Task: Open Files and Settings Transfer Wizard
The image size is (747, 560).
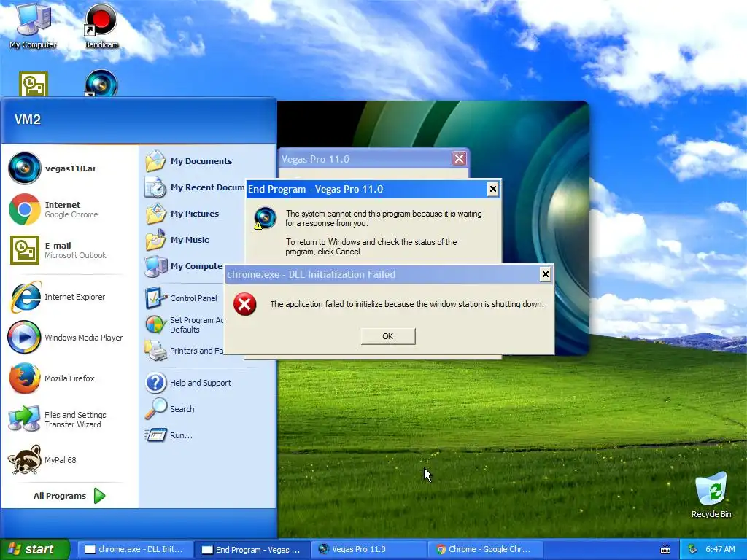Action: (x=69, y=419)
